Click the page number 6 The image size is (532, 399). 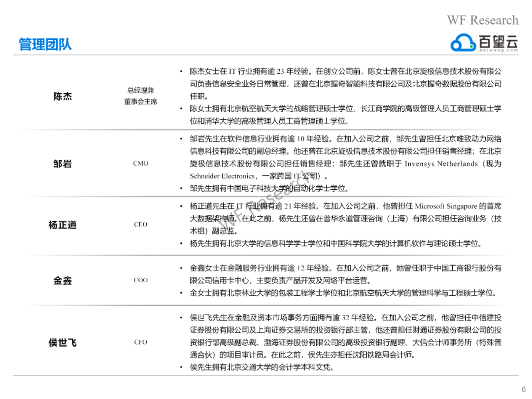(x=524, y=389)
